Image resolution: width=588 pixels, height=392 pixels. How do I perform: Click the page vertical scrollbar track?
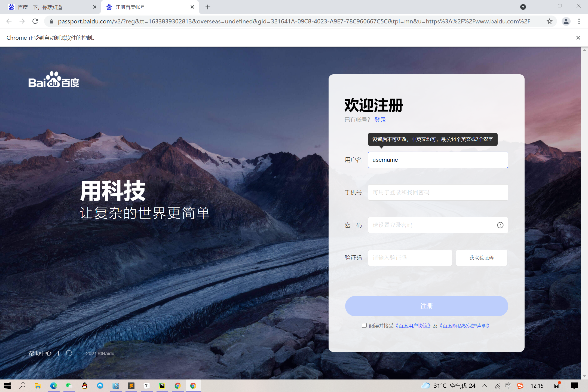pyautogui.click(x=584, y=212)
